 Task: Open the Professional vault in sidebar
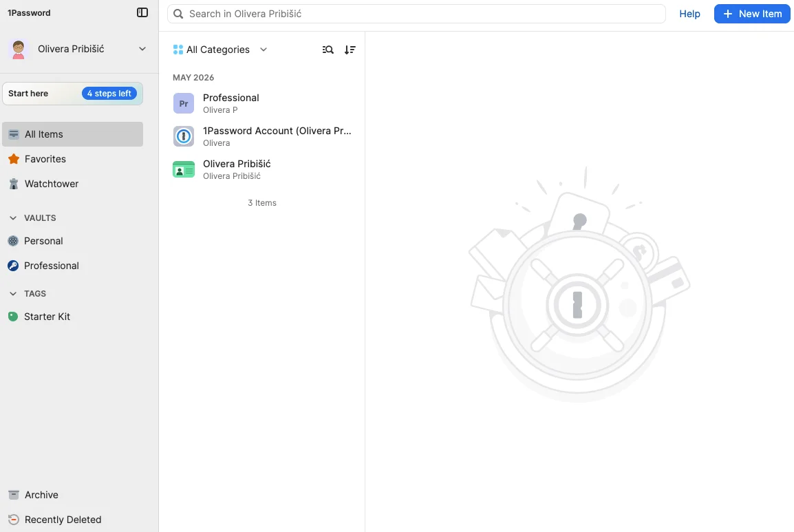(x=72, y=266)
